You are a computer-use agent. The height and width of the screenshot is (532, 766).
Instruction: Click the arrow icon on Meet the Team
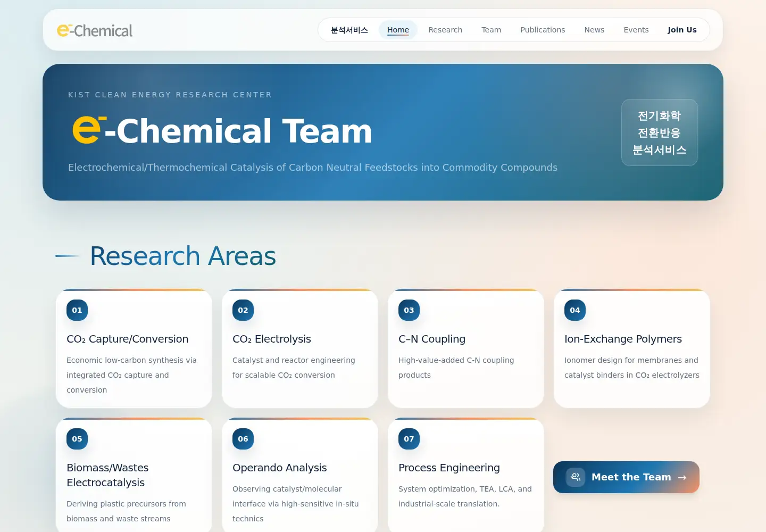(682, 477)
